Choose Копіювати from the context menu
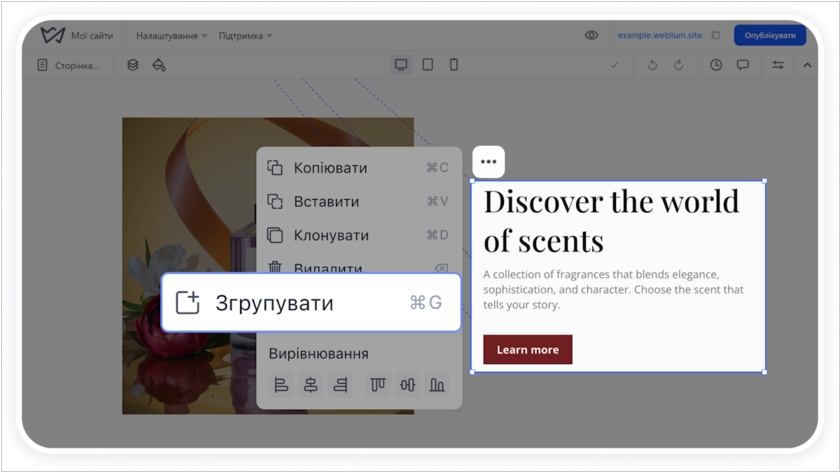Image resolution: width=840 pixels, height=472 pixels. 330,168
